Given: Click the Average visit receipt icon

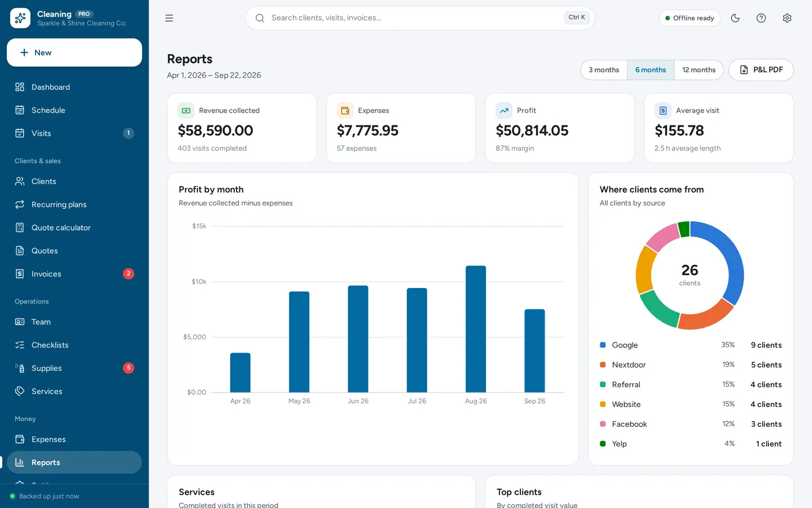Looking at the screenshot, I should click(663, 110).
